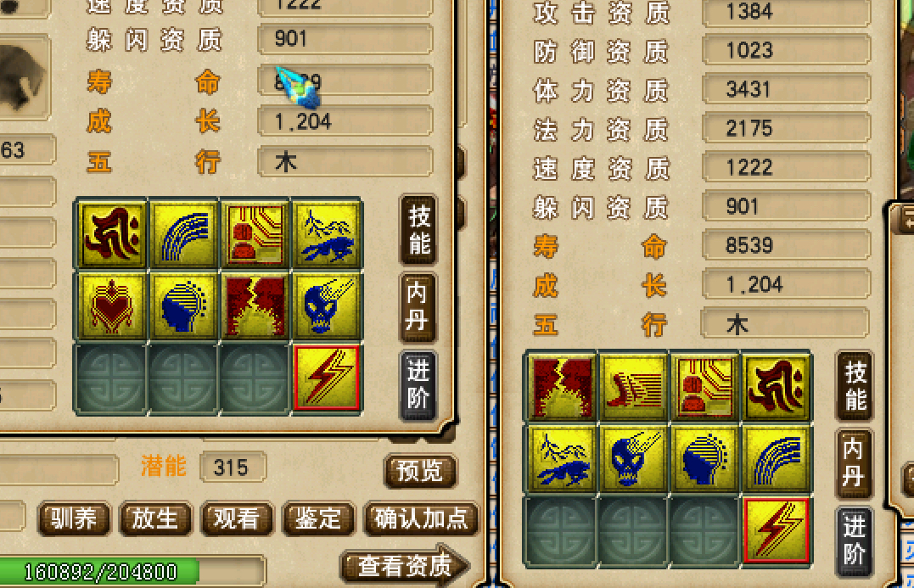Click the blue rainbow arc skill in left grid
Screen dimensions: 914x588
(183, 233)
